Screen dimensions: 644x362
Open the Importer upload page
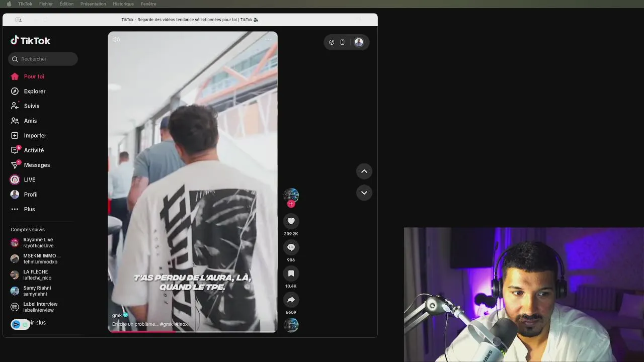pos(29,135)
